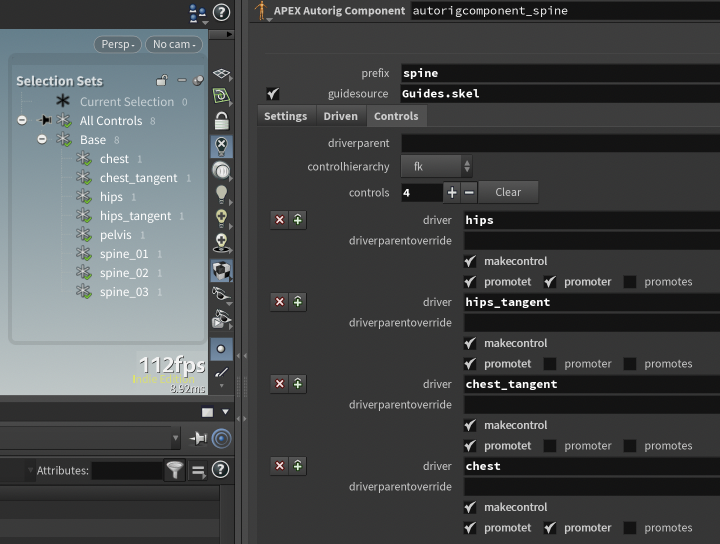Open help from the viewport toolbar question mark
The width and height of the screenshot is (720, 544).
pyautogui.click(x=221, y=12)
